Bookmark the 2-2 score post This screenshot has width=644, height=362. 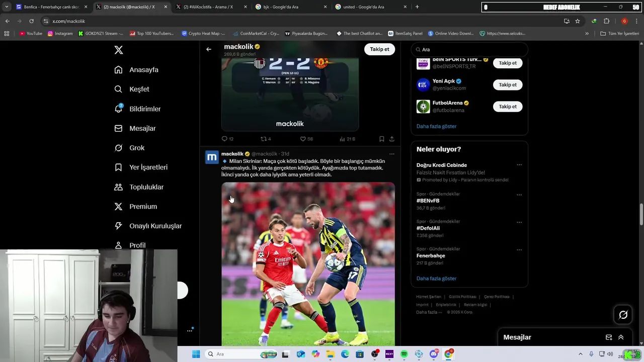381,139
